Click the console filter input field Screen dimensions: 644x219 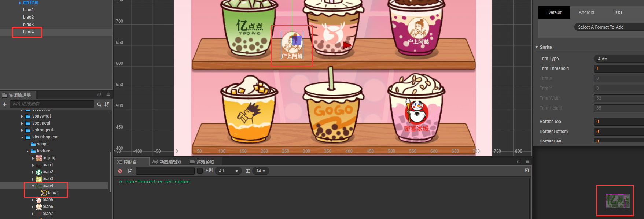click(165, 171)
